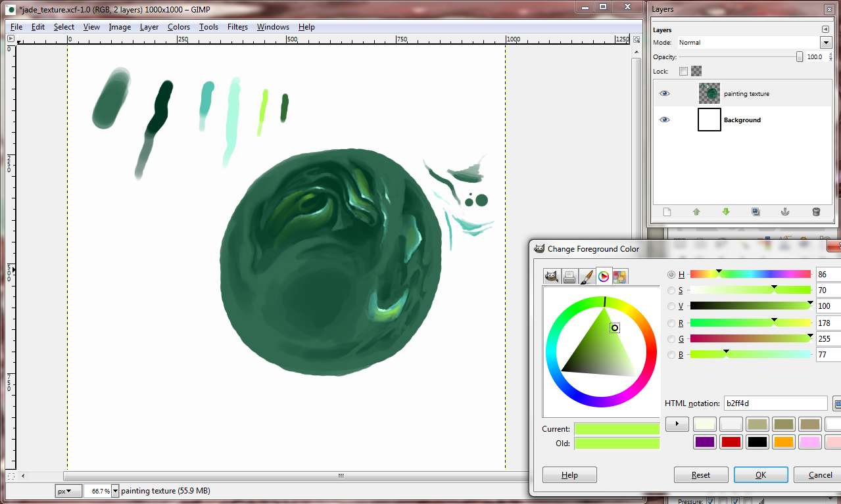
Task: Raise the selected layer with green up arrow
Action: [x=696, y=212]
